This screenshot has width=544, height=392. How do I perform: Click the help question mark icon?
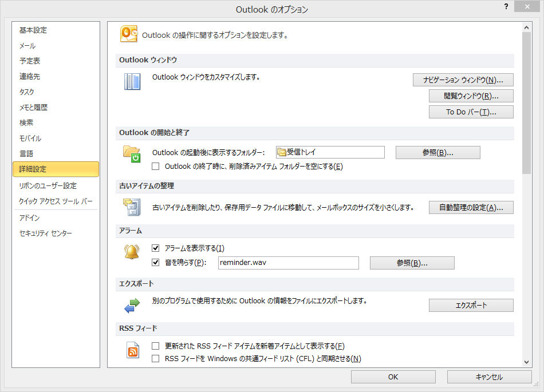click(x=506, y=6)
